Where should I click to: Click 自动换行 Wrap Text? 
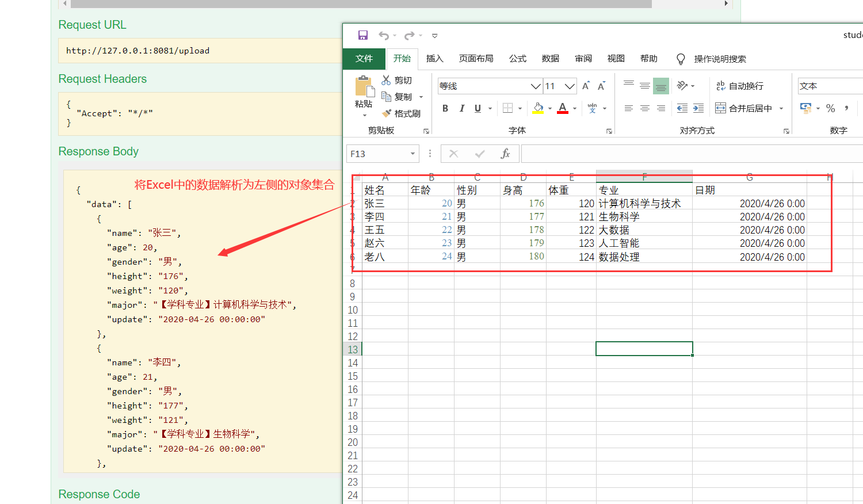(x=740, y=86)
